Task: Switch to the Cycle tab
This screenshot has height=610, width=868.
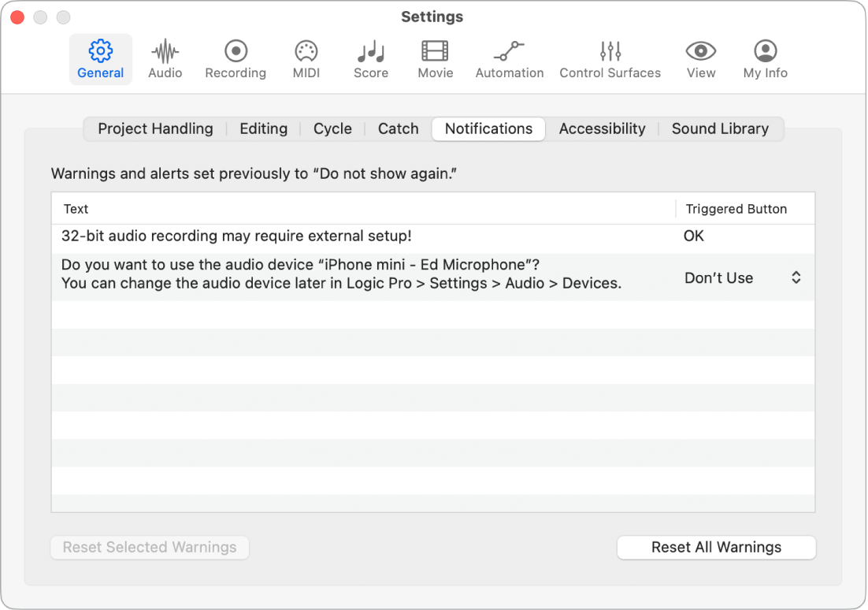Action: tap(332, 128)
